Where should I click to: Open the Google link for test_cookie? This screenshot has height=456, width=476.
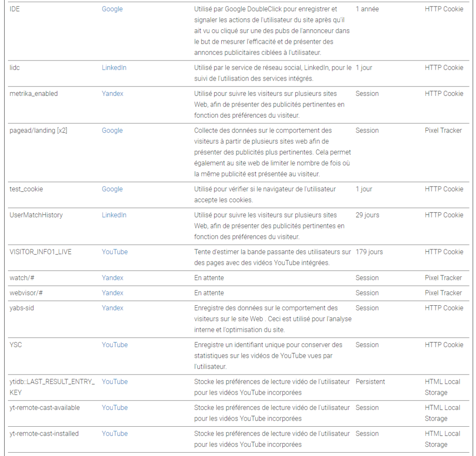[112, 189]
